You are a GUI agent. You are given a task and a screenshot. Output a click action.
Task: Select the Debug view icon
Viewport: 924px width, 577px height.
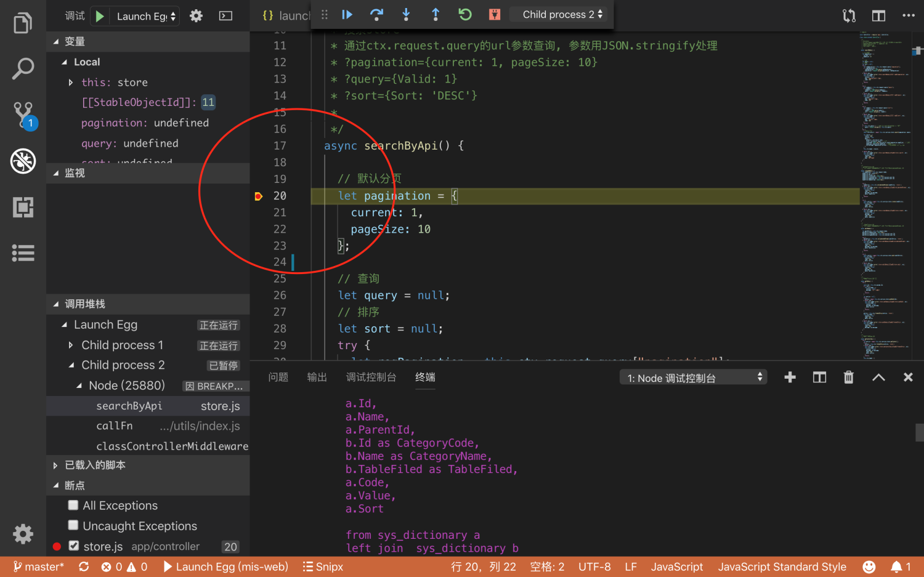[x=23, y=161]
